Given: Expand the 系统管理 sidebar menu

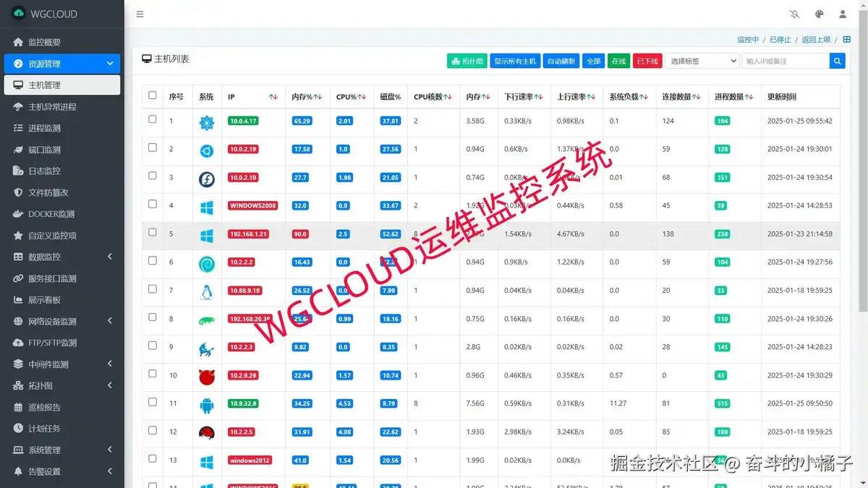Looking at the screenshot, I should [x=62, y=450].
